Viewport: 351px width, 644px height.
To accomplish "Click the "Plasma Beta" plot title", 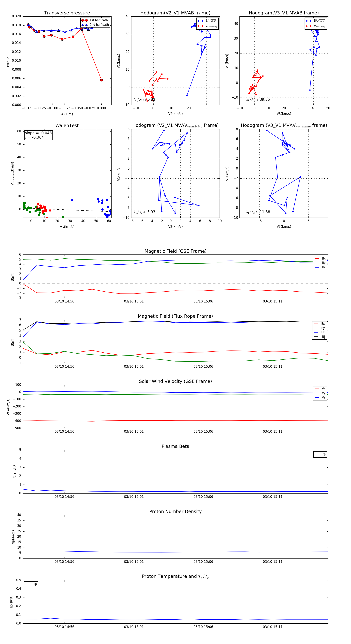I will [175, 447].
